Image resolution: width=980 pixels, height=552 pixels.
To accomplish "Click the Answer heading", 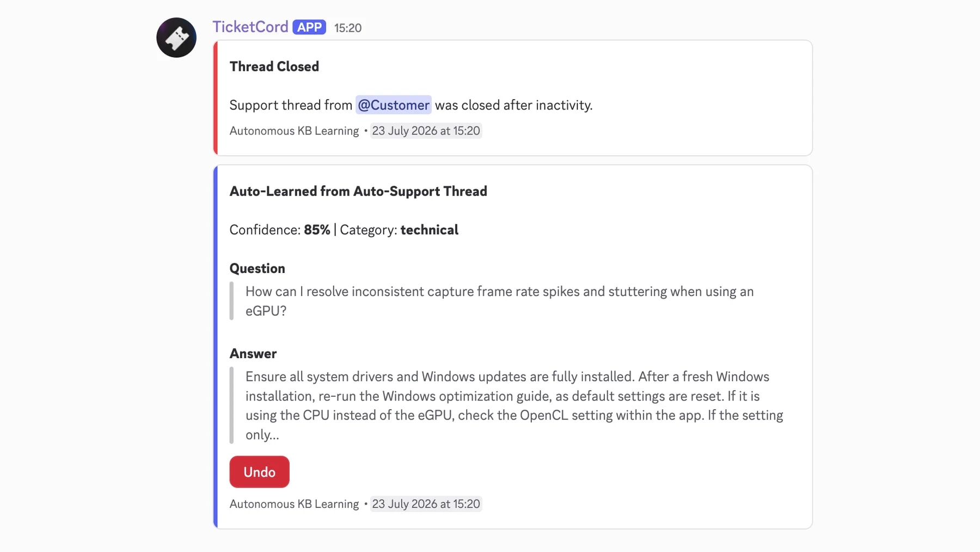I will point(253,354).
